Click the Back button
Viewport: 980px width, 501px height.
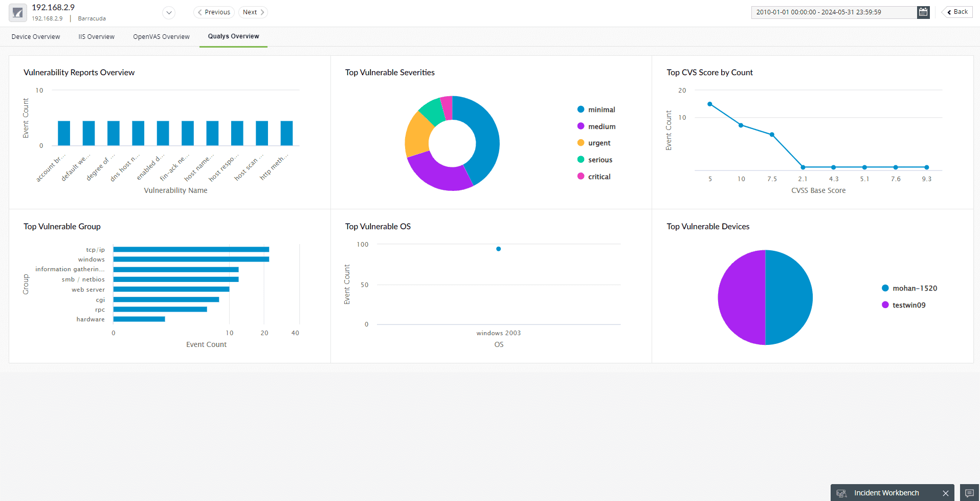coord(957,12)
